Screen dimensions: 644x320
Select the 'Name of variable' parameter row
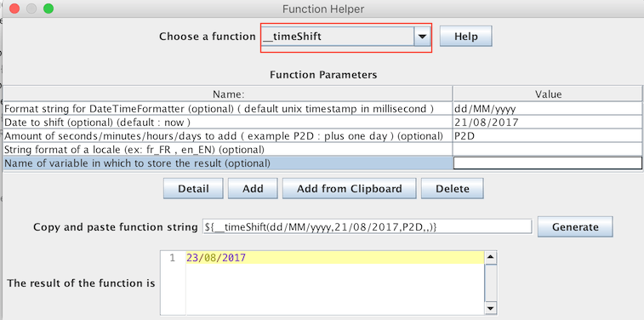(x=227, y=163)
